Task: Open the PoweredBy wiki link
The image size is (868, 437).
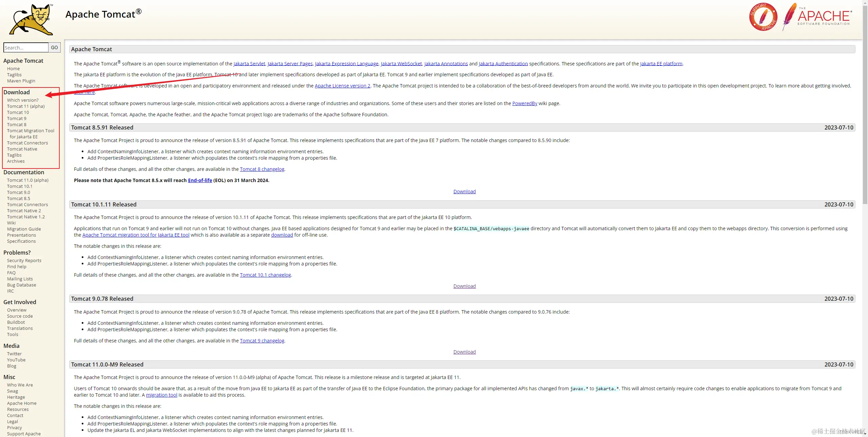Action: coord(525,103)
